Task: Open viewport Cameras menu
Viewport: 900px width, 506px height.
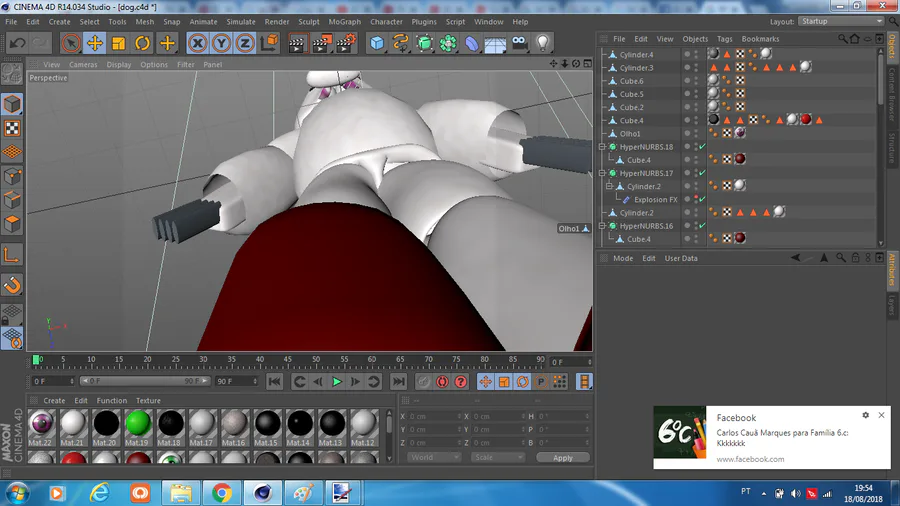Action: click(83, 65)
